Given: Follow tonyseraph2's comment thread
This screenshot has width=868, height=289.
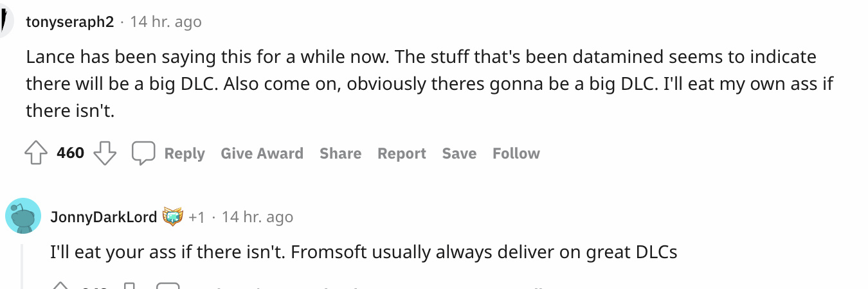Looking at the screenshot, I should [x=516, y=153].
